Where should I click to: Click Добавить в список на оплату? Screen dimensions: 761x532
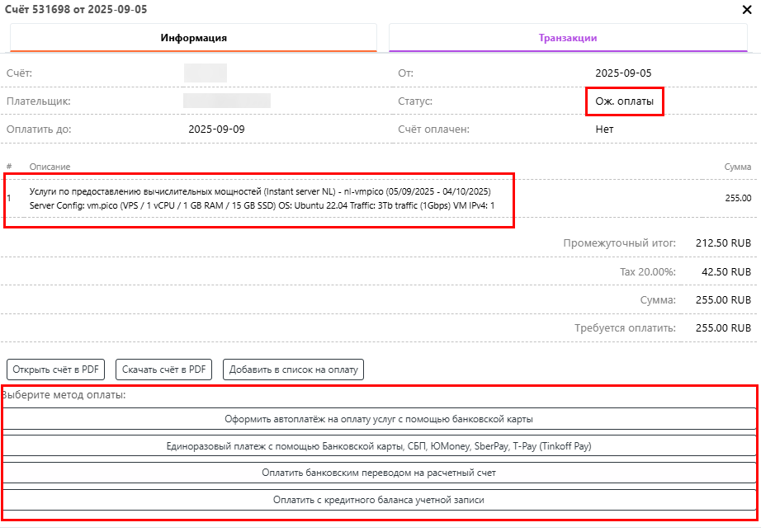tap(293, 369)
